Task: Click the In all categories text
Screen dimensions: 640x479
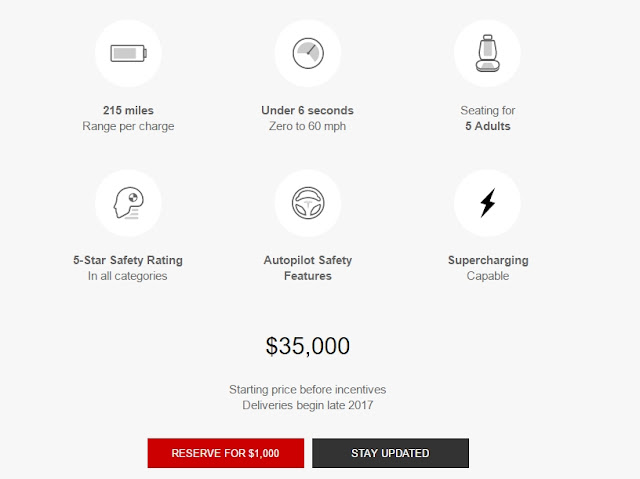Action: (127, 276)
